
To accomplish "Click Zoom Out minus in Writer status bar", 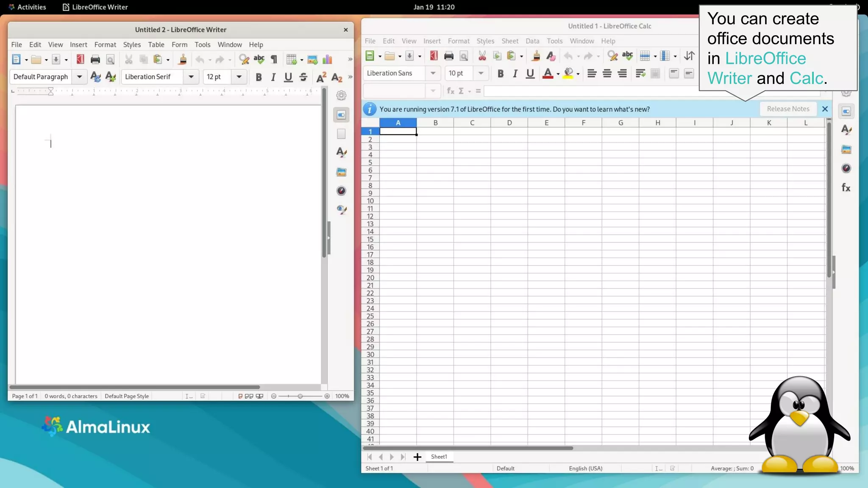I will 274,396.
